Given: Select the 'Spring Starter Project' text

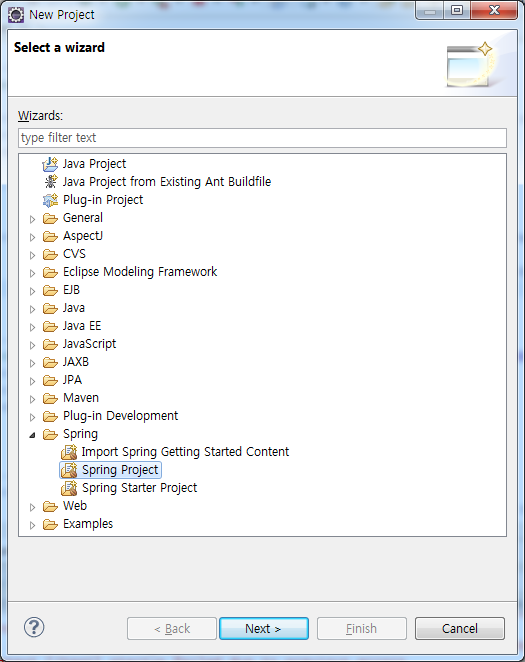Looking at the screenshot, I should (140, 488).
